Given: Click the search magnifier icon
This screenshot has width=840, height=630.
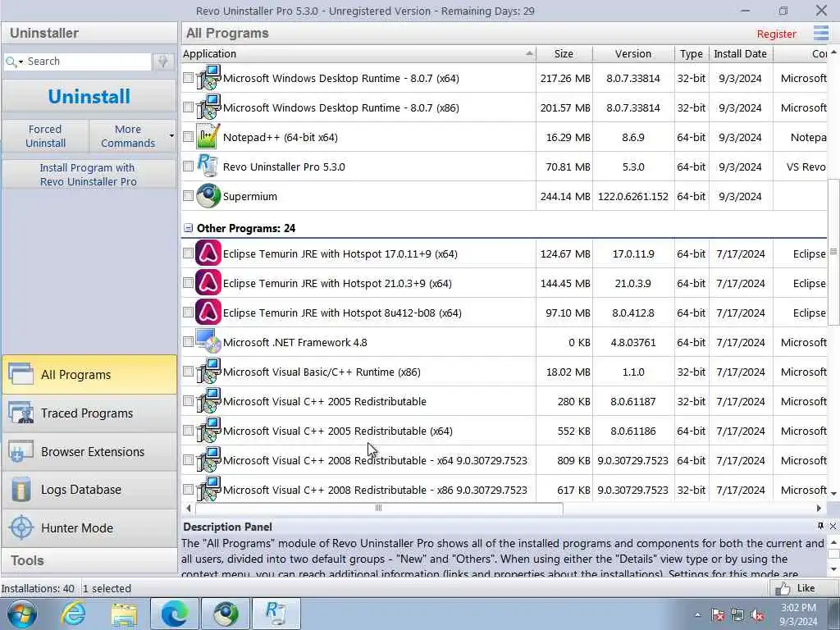Looking at the screenshot, I should point(10,62).
